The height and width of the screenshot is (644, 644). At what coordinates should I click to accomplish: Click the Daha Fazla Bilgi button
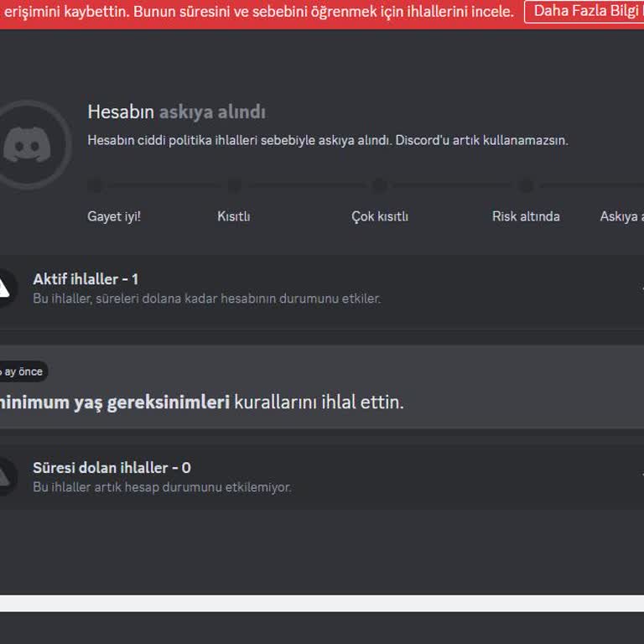pyautogui.click(x=584, y=12)
